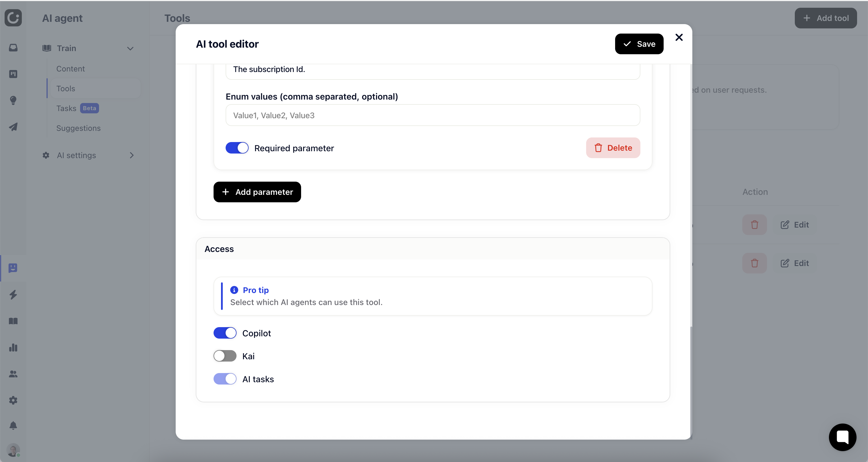Open the bar chart reports icon
The image size is (868, 462).
tap(13, 348)
